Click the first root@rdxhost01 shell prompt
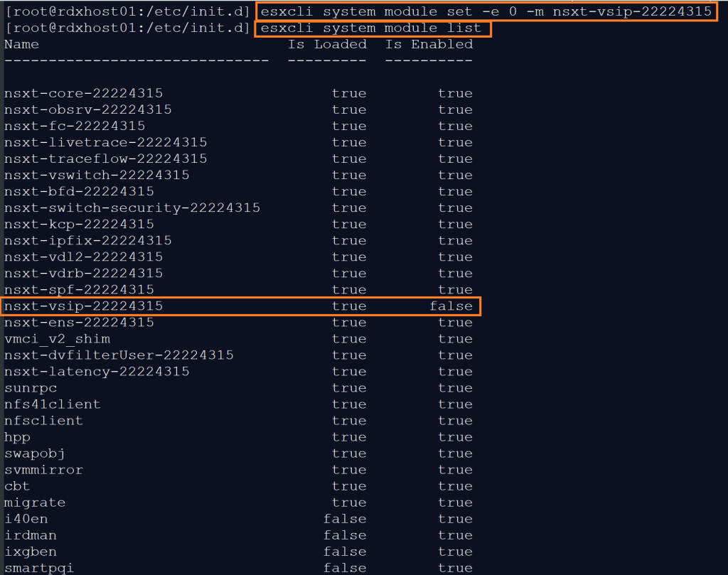The image size is (728, 575). [127, 11]
